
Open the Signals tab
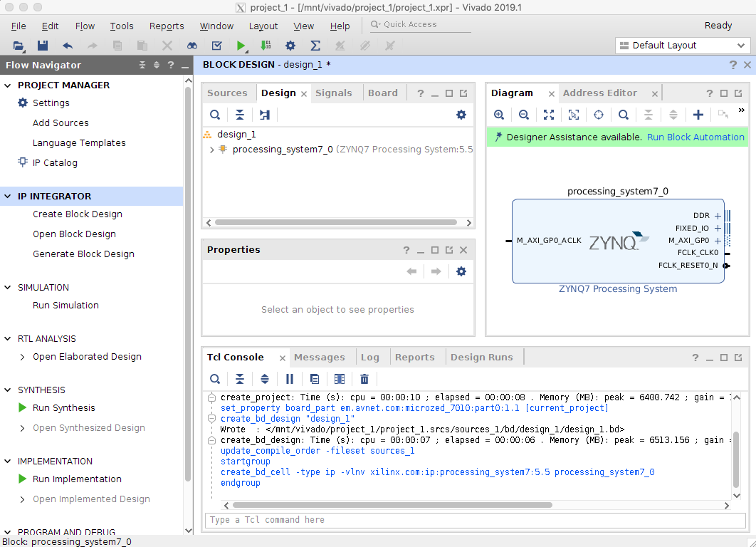(334, 93)
